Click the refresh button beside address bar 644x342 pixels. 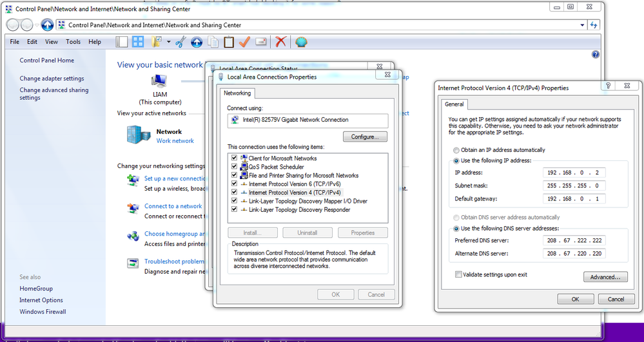coord(594,25)
